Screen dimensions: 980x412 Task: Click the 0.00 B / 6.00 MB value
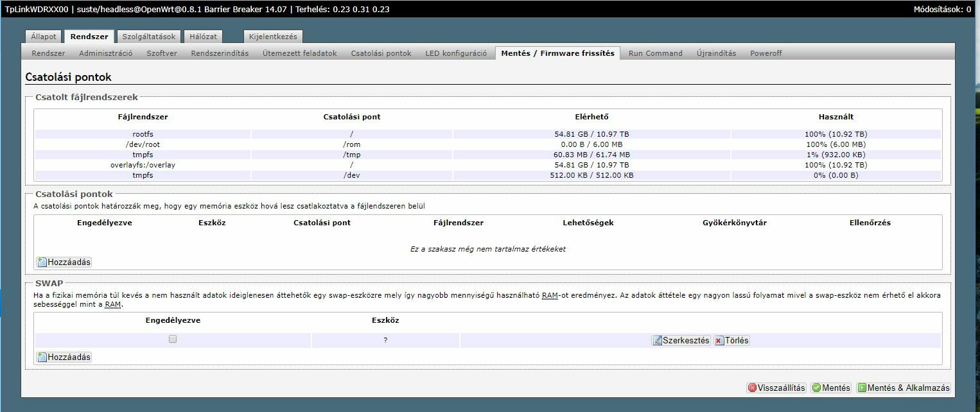tap(591, 144)
